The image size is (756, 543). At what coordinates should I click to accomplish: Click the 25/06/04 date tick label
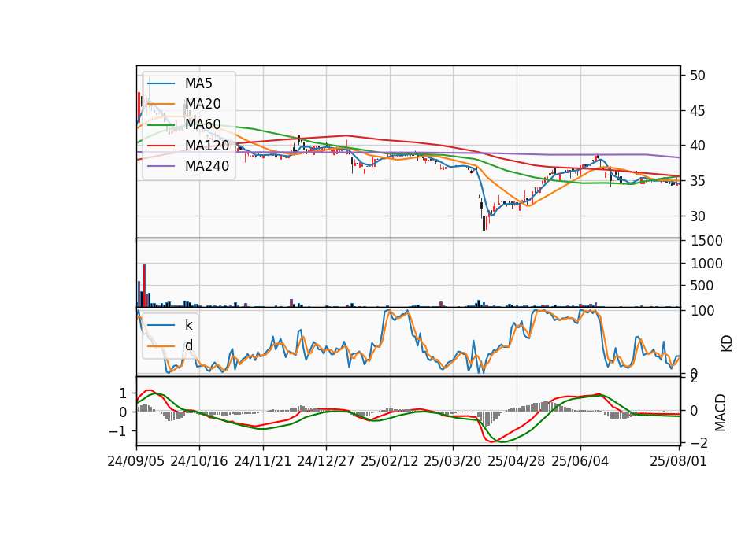pos(580,461)
